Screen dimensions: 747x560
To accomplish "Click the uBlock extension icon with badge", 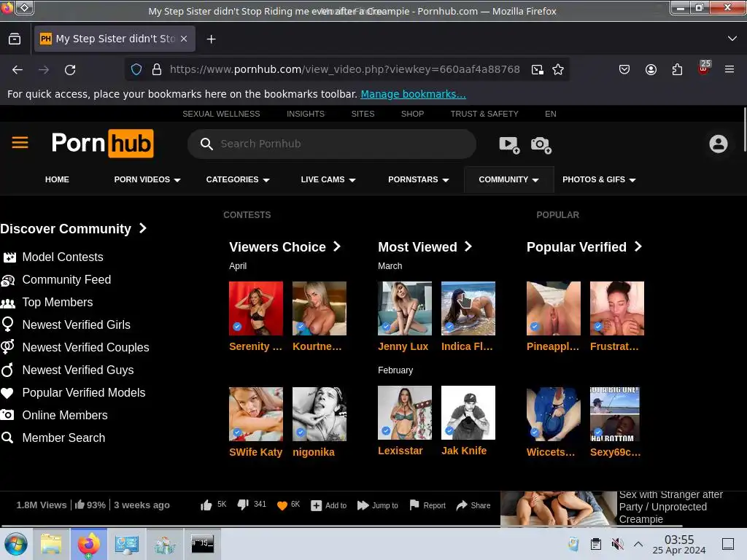I will pyautogui.click(x=704, y=68).
